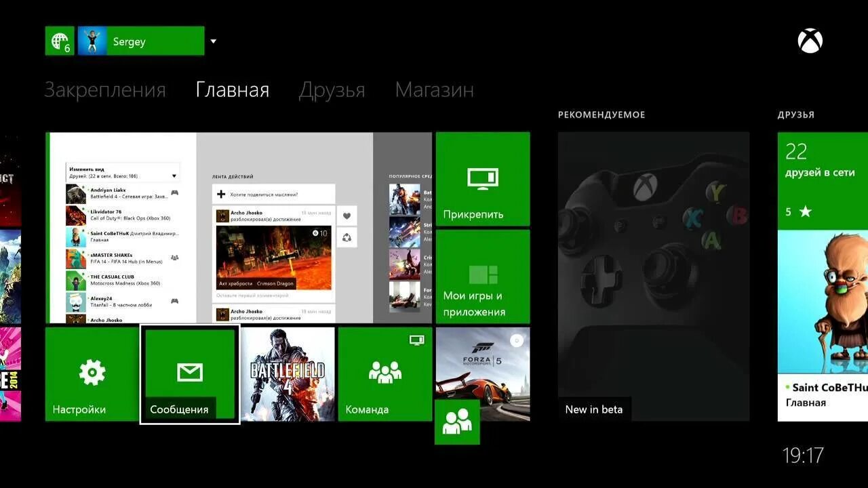Open the Настройки gear tile

92,374
